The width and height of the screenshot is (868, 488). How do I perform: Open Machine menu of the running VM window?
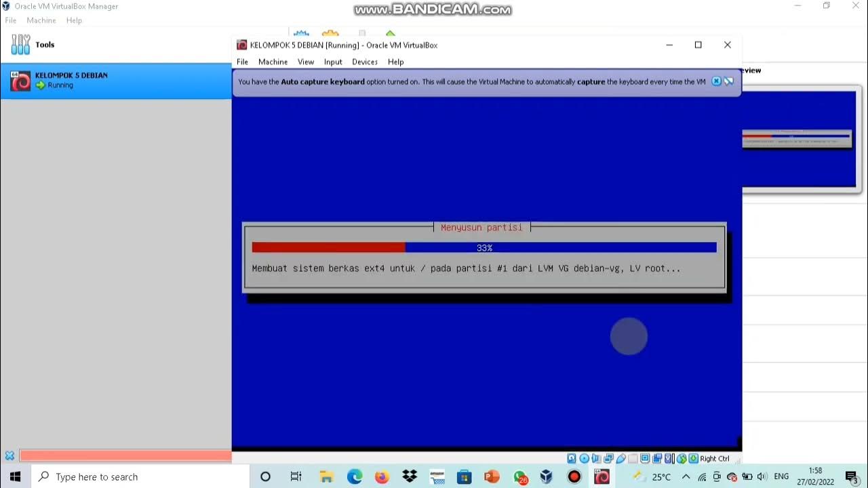[273, 62]
